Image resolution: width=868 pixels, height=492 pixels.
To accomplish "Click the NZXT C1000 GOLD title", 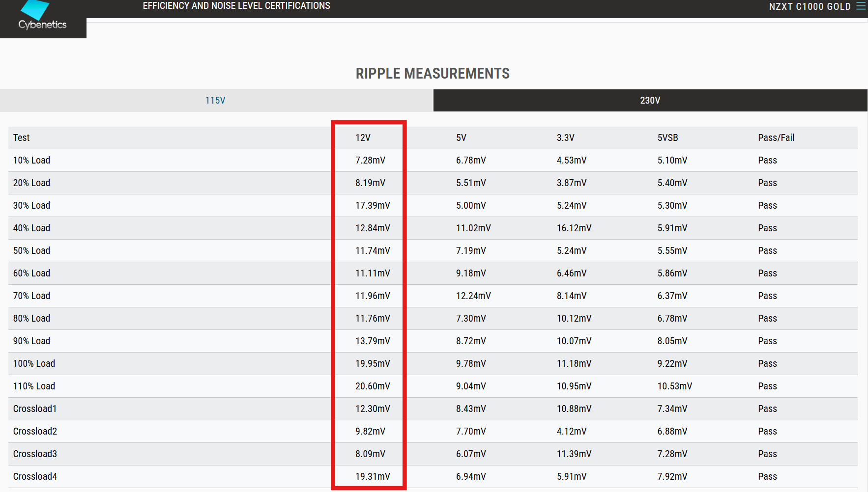I will 810,6.
